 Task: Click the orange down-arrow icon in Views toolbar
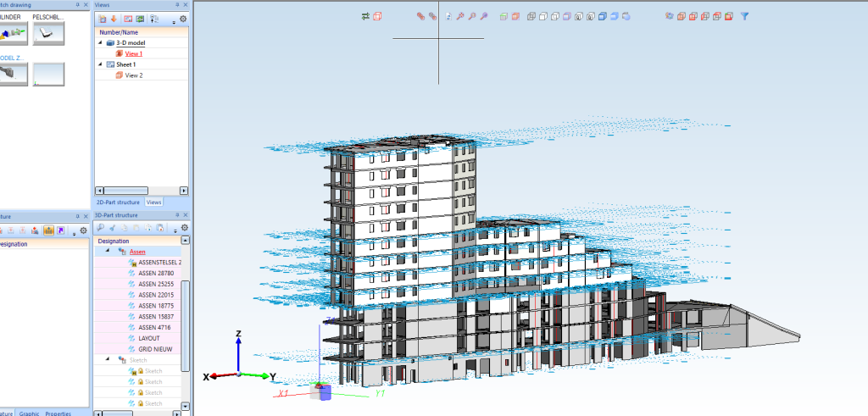113,19
